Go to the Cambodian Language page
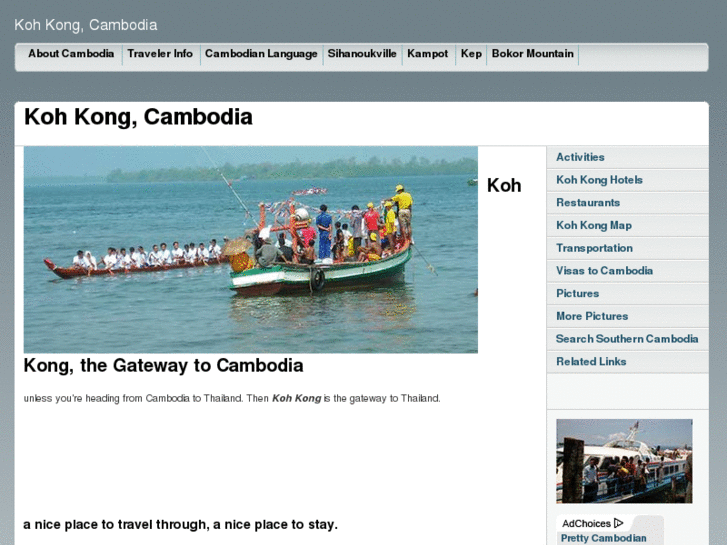 click(x=261, y=54)
